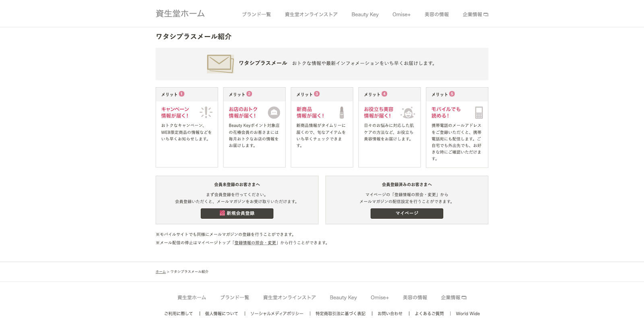Click the external link icon beside header 企業情報
The image size is (644, 318).
pyautogui.click(x=486, y=14)
